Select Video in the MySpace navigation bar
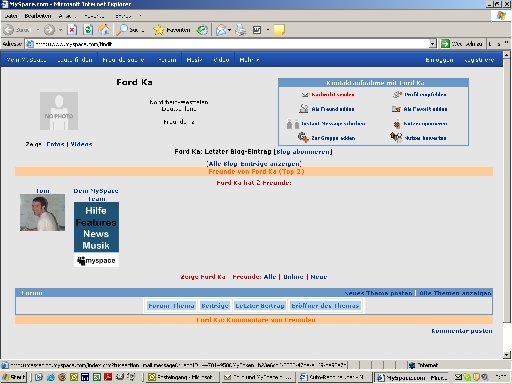The width and height of the screenshot is (512, 384). click(x=221, y=60)
